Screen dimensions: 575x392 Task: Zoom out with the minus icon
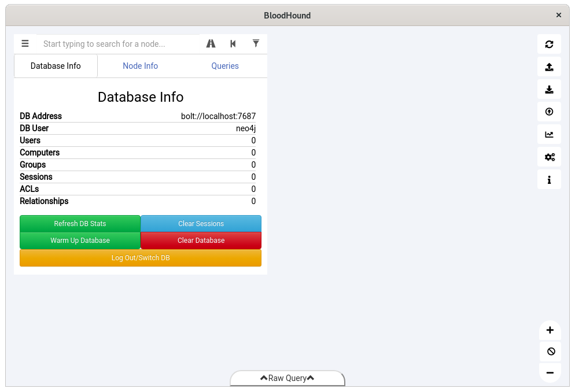(550, 373)
